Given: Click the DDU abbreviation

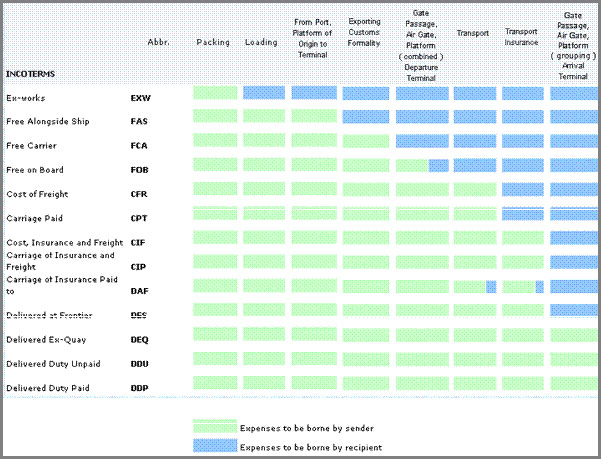Looking at the screenshot, I should (x=141, y=363).
